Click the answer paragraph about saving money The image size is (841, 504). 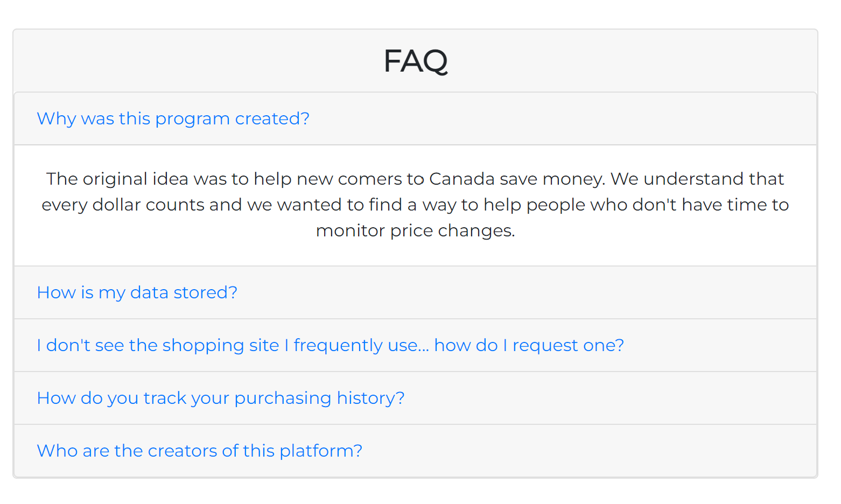click(415, 205)
